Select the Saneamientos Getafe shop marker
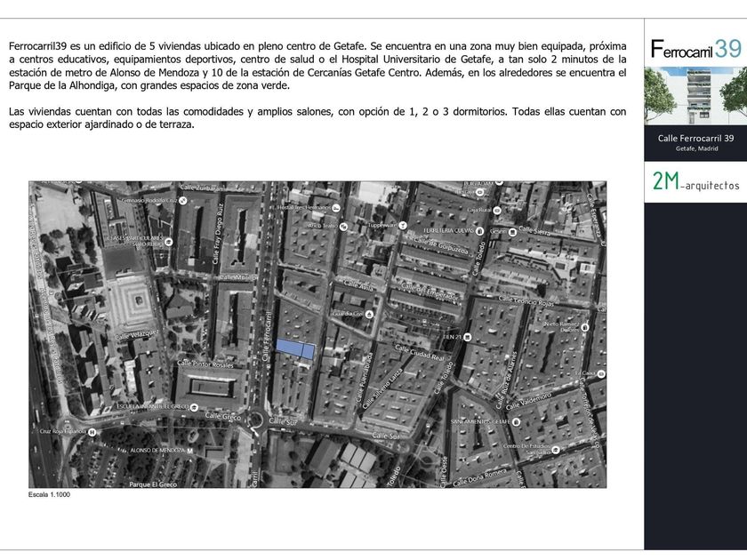This screenshot has height=560, width=747. click(x=516, y=422)
